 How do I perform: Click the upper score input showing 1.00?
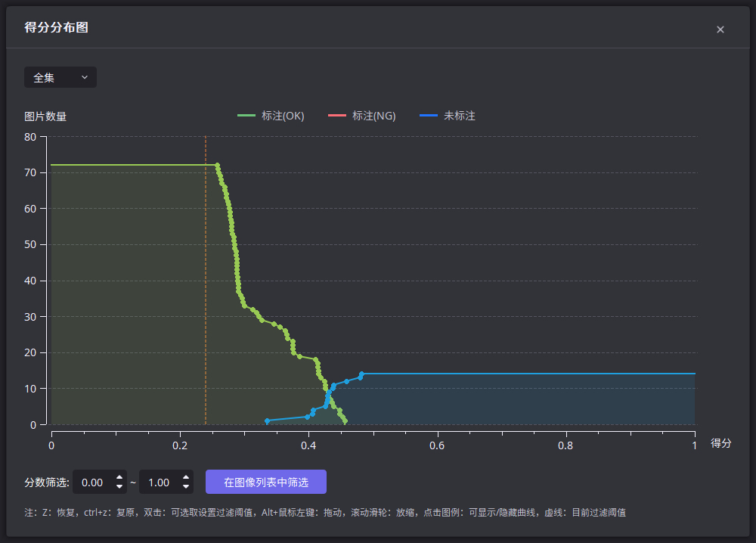(160, 482)
